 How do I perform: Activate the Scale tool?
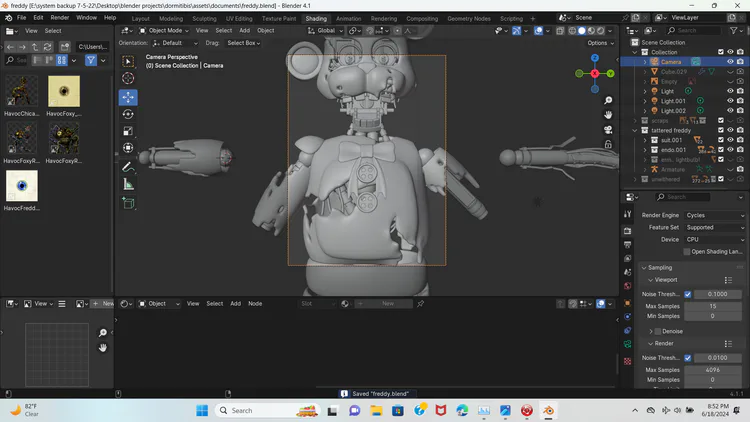pos(128,131)
